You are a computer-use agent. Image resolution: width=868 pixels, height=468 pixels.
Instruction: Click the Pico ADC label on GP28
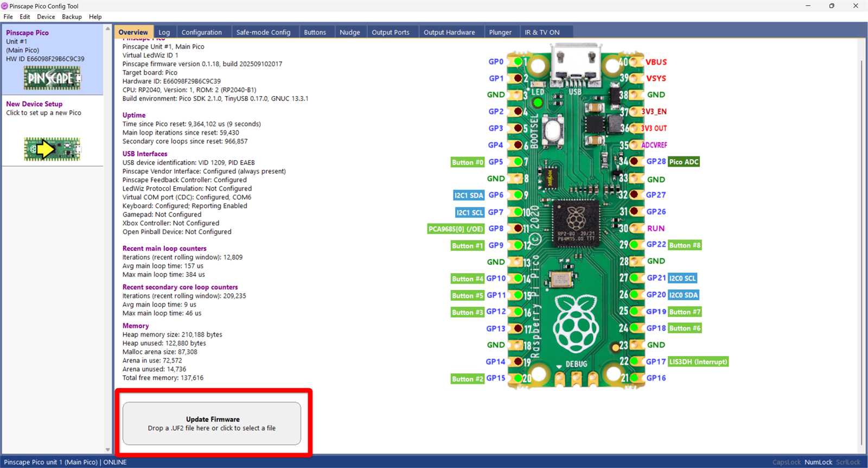pos(684,162)
